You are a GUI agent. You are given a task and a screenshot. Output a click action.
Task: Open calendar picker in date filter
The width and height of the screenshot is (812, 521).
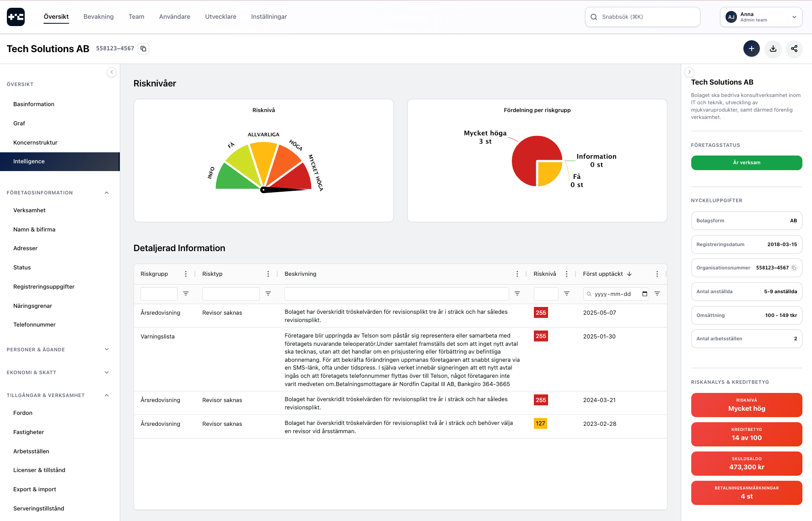[645, 294]
